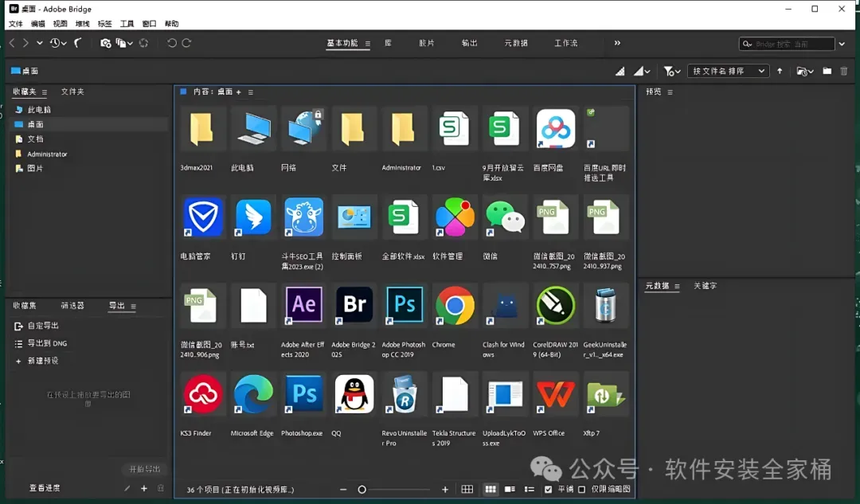This screenshot has width=860, height=504.
Task: Open sort by filename dropdown
Action: [x=728, y=72]
